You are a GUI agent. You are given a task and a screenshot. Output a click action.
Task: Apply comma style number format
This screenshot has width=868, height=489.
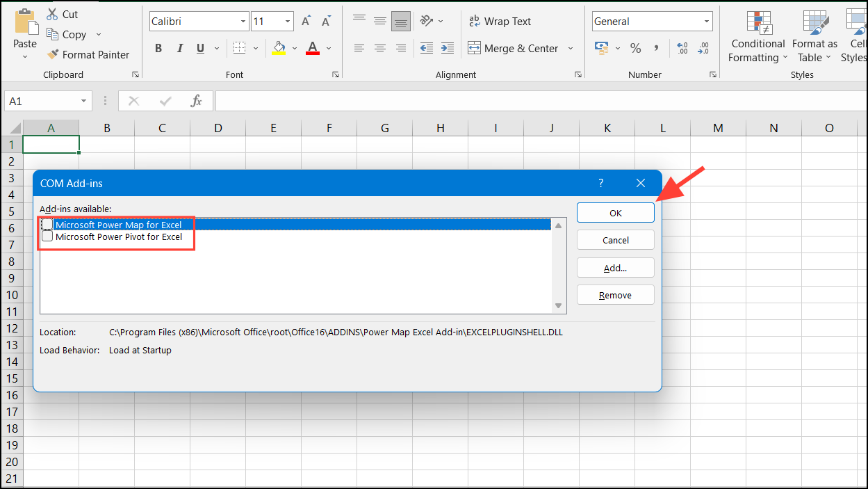pyautogui.click(x=656, y=48)
